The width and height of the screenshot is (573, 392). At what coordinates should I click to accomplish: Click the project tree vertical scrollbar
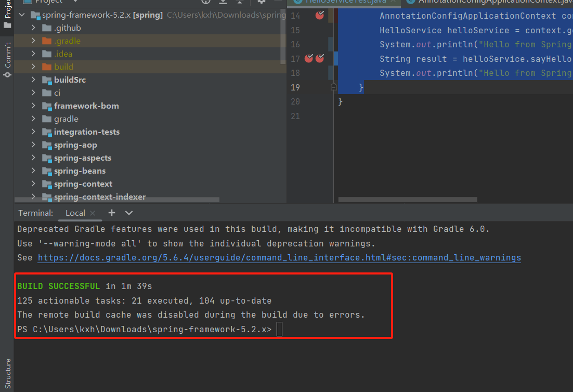coord(283,36)
